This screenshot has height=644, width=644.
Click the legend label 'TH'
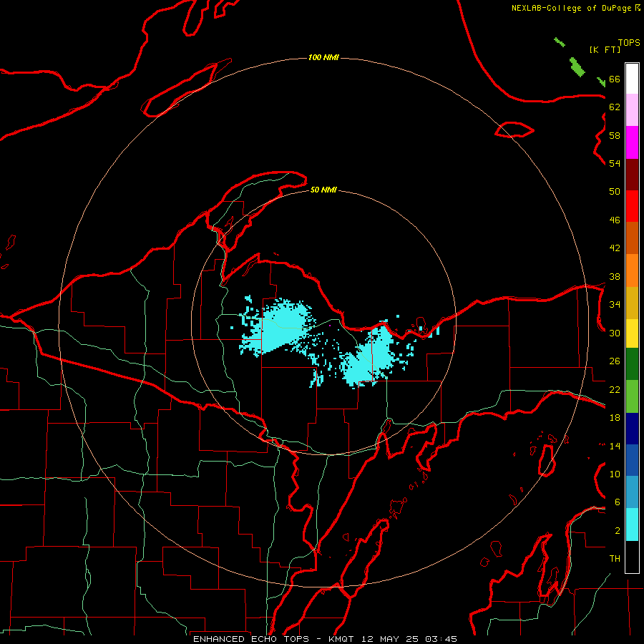pyautogui.click(x=615, y=559)
